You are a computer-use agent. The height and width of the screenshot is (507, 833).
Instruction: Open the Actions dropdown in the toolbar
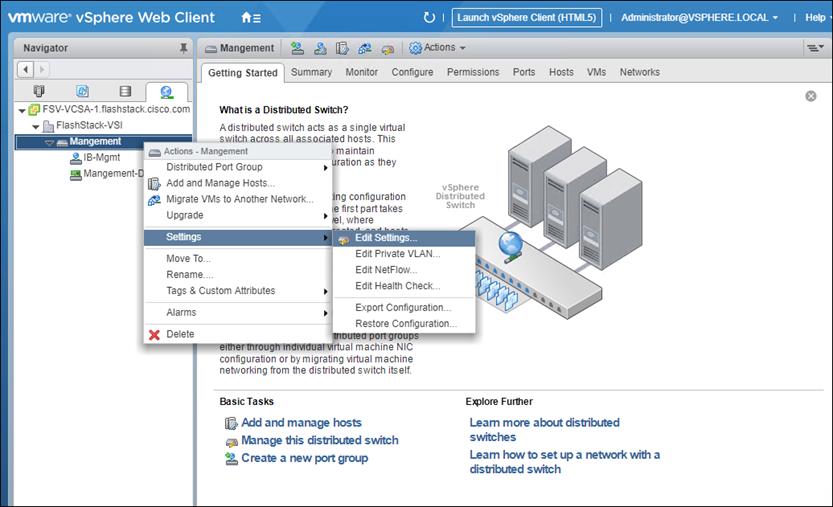[x=437, y=48]
